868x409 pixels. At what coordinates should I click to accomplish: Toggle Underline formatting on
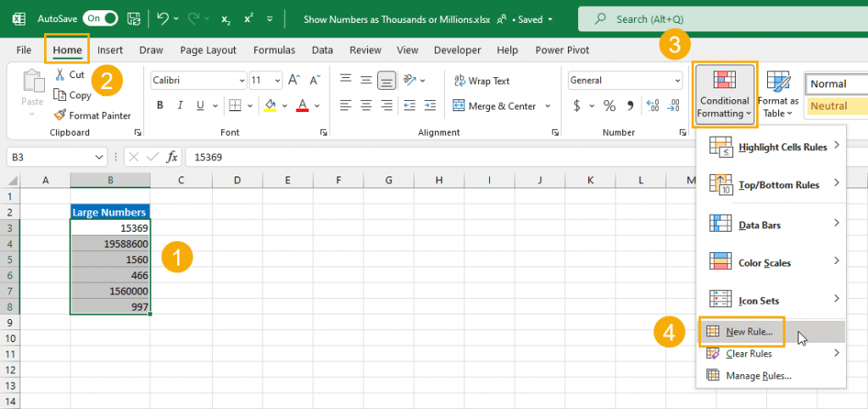200,105
